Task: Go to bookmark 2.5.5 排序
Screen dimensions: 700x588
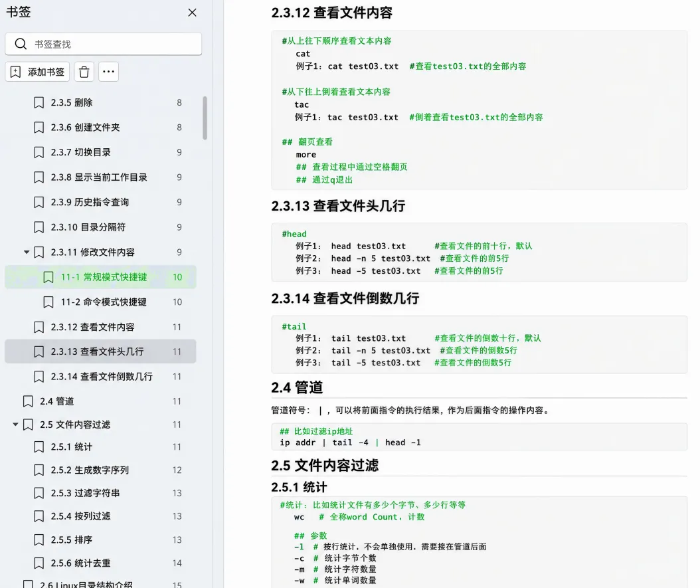Action: pos(101,539)
